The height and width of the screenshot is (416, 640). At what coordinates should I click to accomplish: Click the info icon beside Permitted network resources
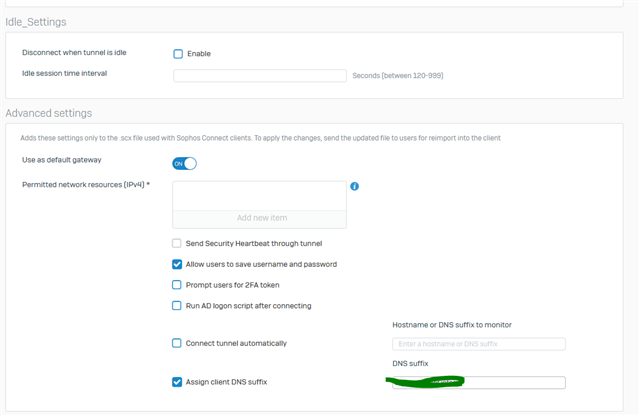point(354,187)
